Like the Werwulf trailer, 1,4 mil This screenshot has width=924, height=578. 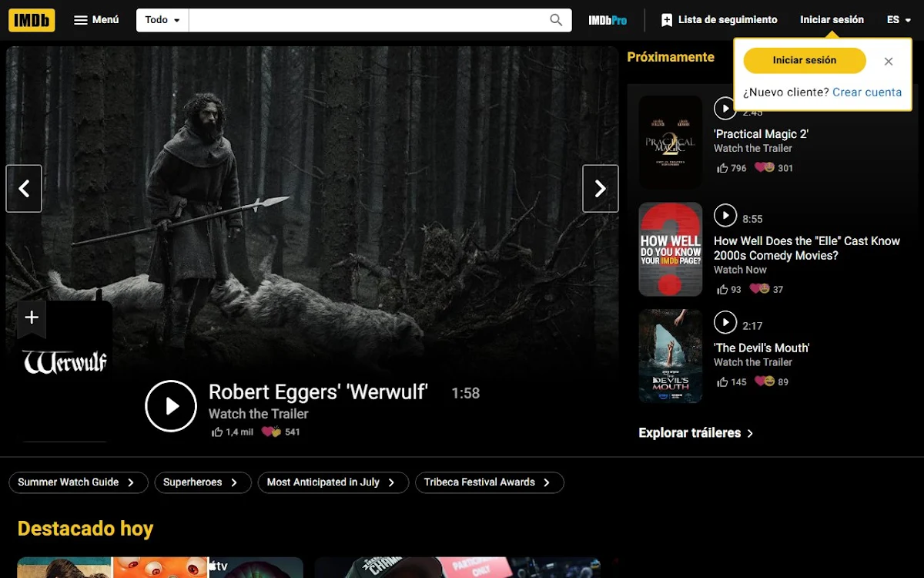click(x=233, y=432)
